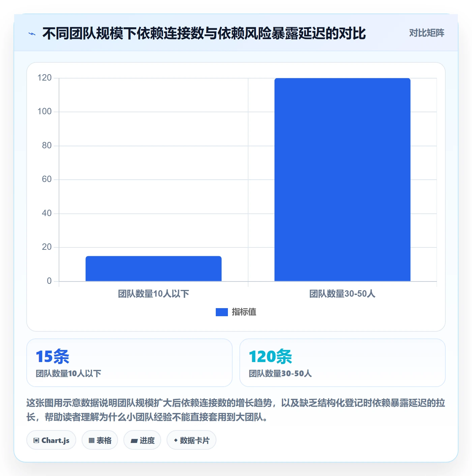Click the y-axis tick label 40
The width and height of the screenshot is (472, 476).
(47, 213)
